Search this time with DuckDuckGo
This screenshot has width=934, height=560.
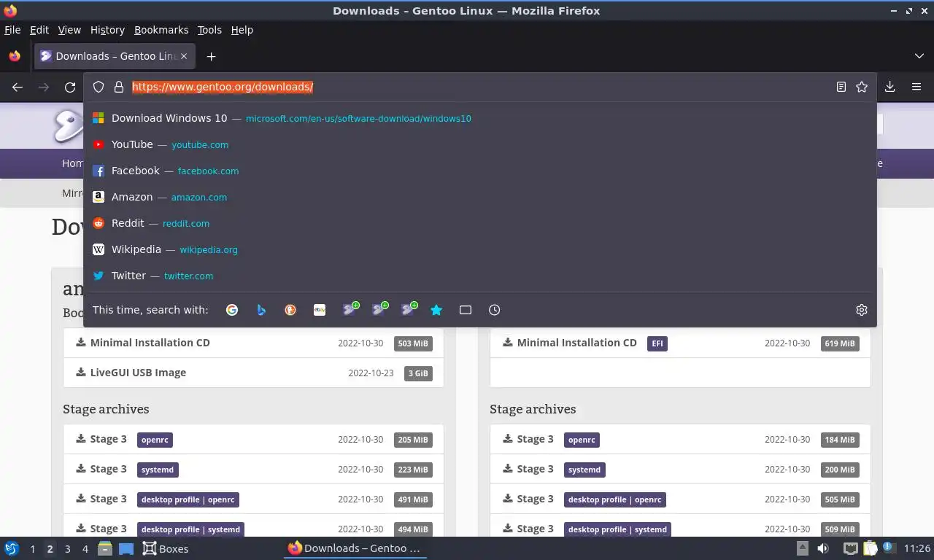[290, 310]
